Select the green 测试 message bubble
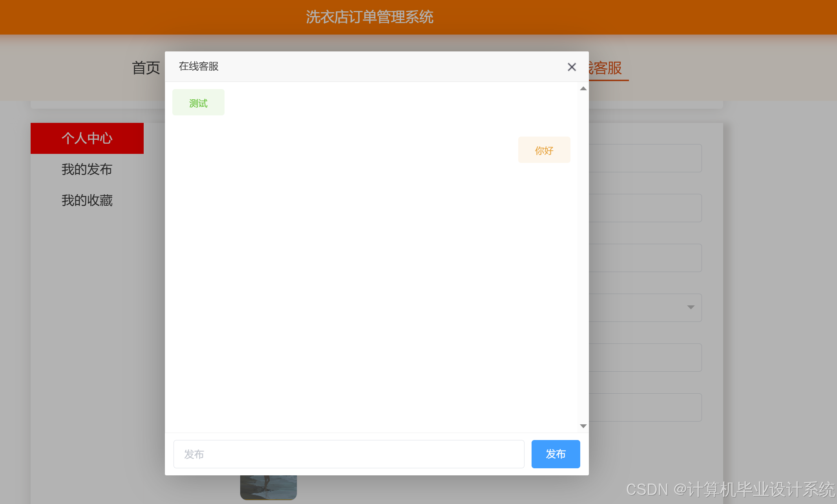The image size is (837, 504). click(198, 103)
